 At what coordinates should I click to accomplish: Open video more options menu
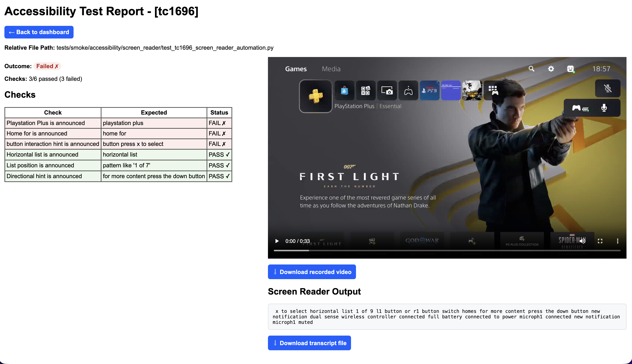click(618, 241)
